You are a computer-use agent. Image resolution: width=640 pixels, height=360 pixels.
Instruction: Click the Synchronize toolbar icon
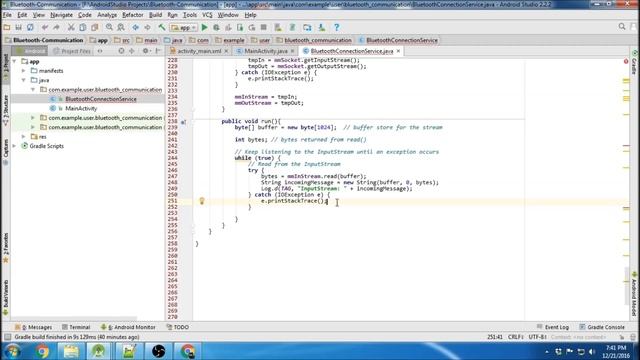point(30,27)
